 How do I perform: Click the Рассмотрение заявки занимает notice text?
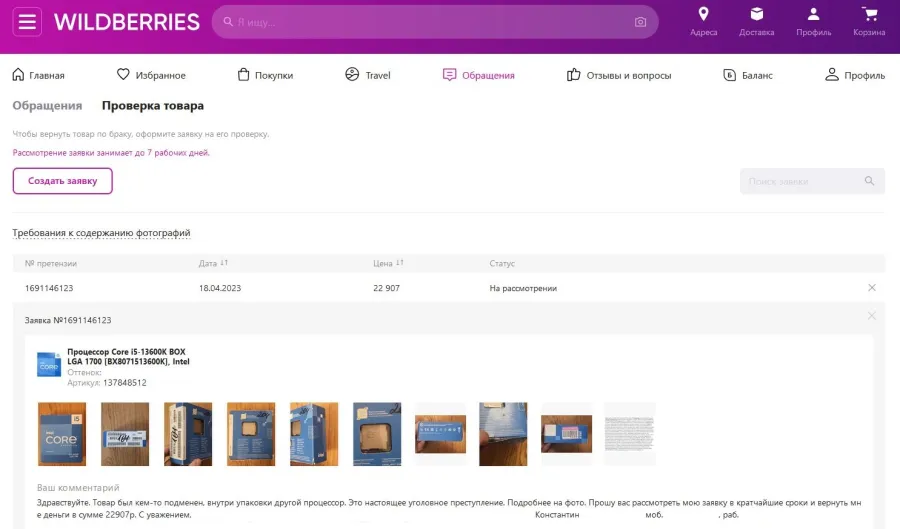point(111,153)
